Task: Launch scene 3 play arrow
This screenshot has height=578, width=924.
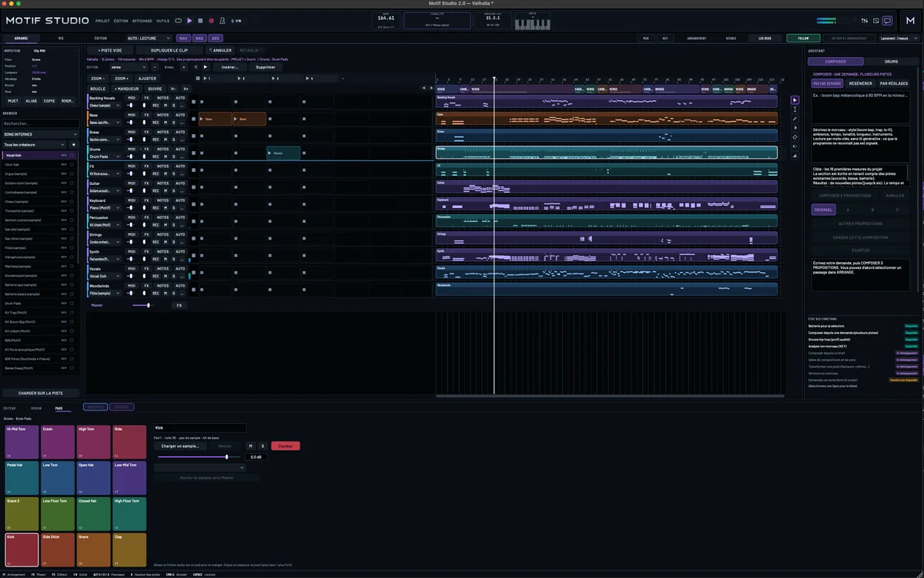Action: click(x=272, y=79)
